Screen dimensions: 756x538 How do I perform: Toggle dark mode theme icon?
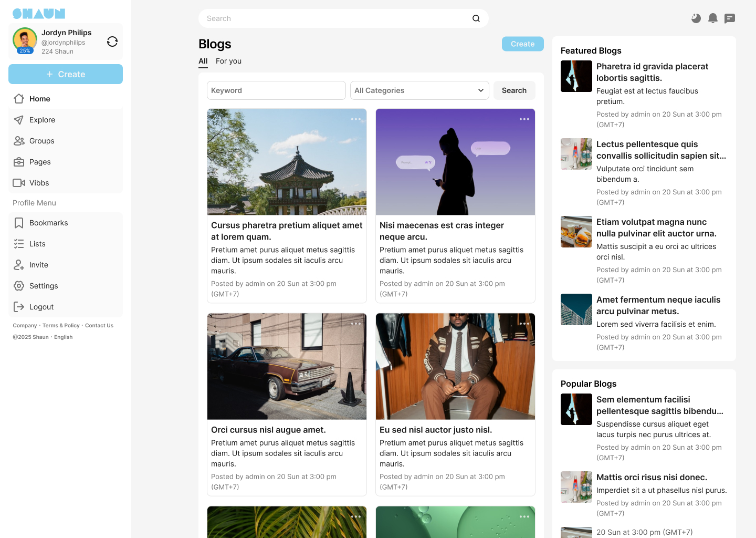tap(696, 18)
